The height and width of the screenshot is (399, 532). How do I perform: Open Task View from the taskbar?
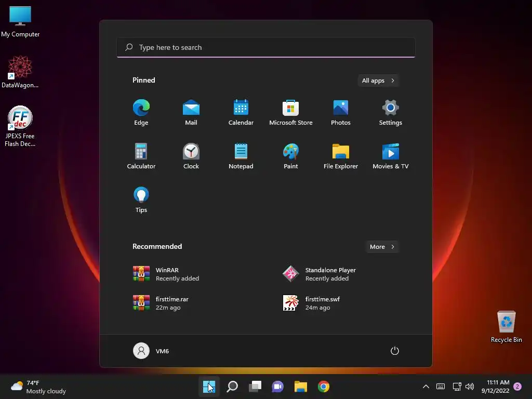coord(255,387)
